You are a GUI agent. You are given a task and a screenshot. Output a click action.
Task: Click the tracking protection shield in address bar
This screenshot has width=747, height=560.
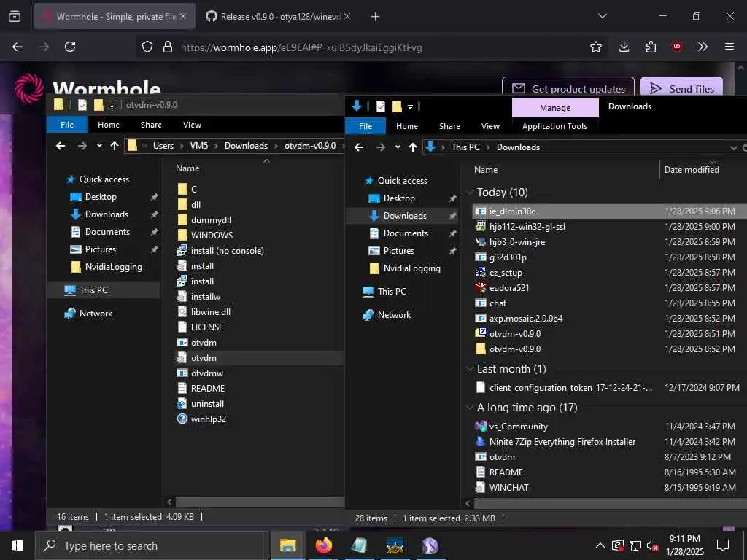(x=147, y=47)
